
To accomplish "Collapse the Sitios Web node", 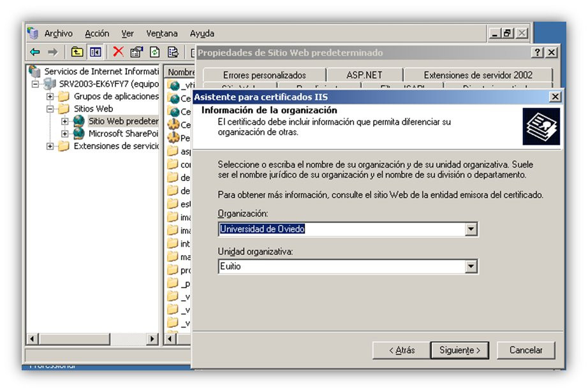I will click(50, 109).
